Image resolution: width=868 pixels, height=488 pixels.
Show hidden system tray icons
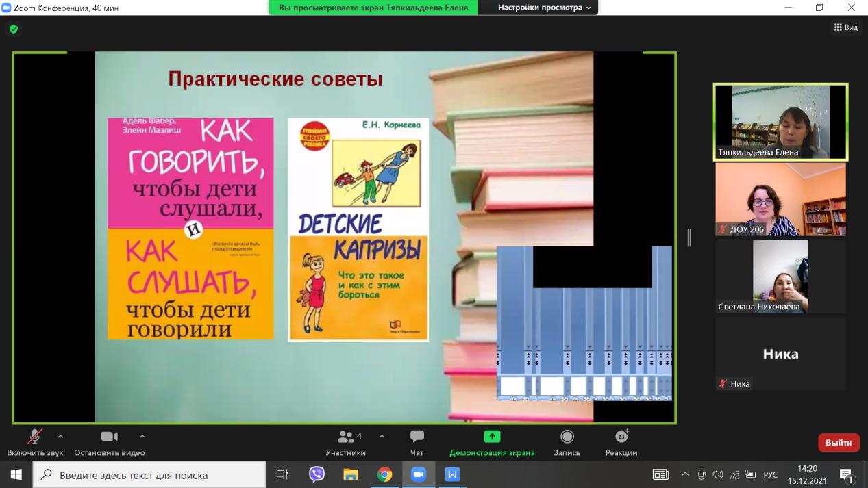pyautogui.click(x=685, y=474)
